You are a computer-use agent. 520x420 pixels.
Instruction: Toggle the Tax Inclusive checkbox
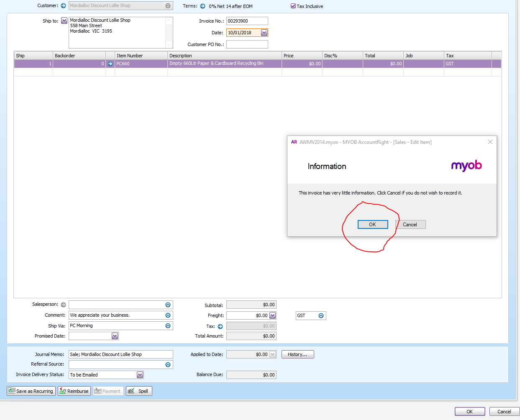293,6
